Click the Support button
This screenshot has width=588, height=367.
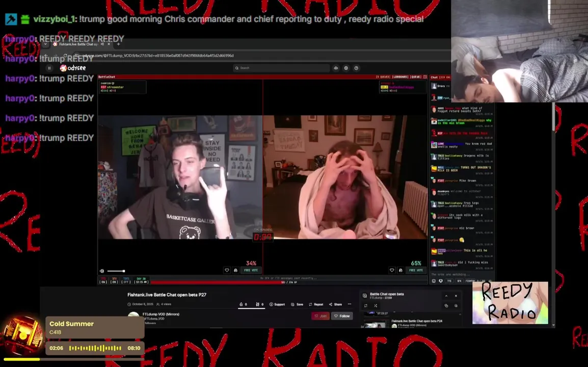(277, 304)
